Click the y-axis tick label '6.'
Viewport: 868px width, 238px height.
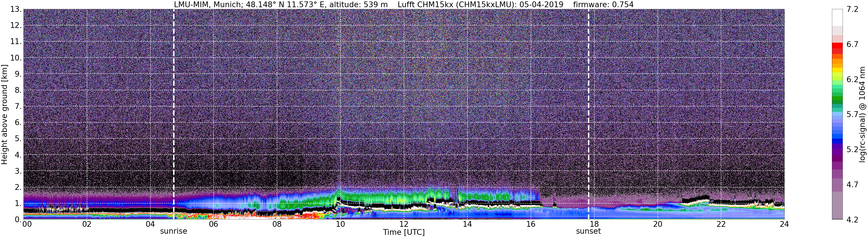[18, 122]
